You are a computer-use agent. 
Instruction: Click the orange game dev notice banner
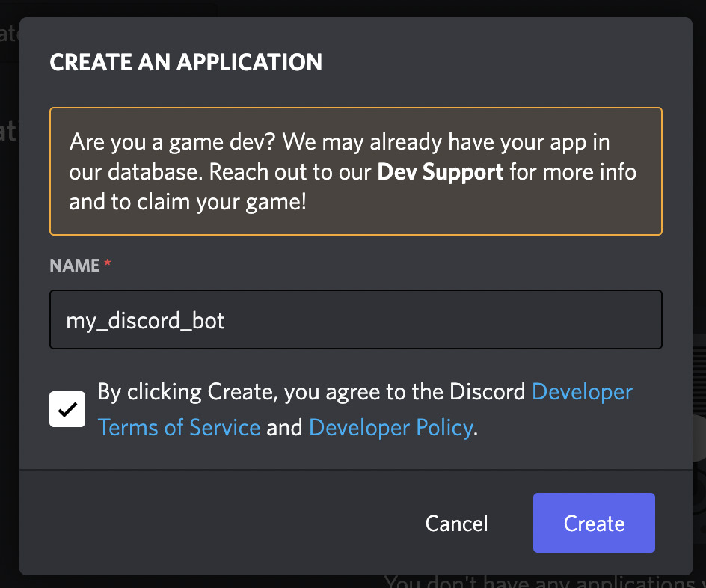click(x=355, y=171)
